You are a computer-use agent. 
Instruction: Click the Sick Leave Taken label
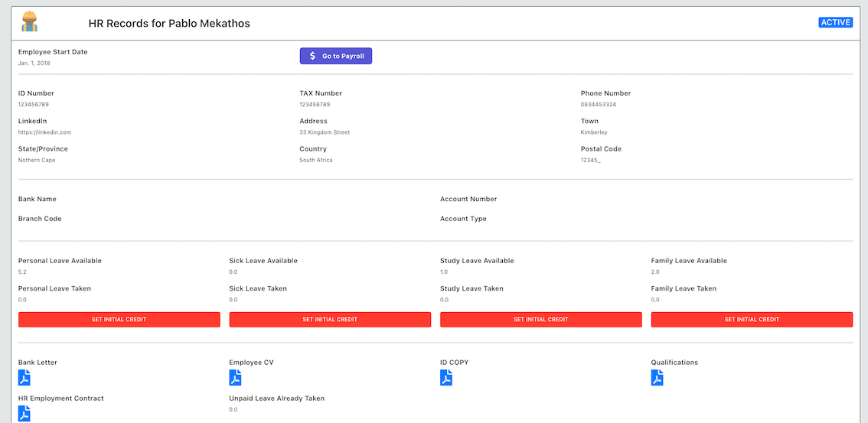(x=258, y=288)
